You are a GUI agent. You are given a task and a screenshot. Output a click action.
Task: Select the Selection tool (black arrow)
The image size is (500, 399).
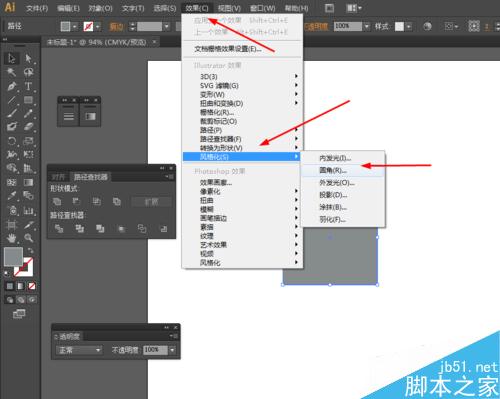12,58
